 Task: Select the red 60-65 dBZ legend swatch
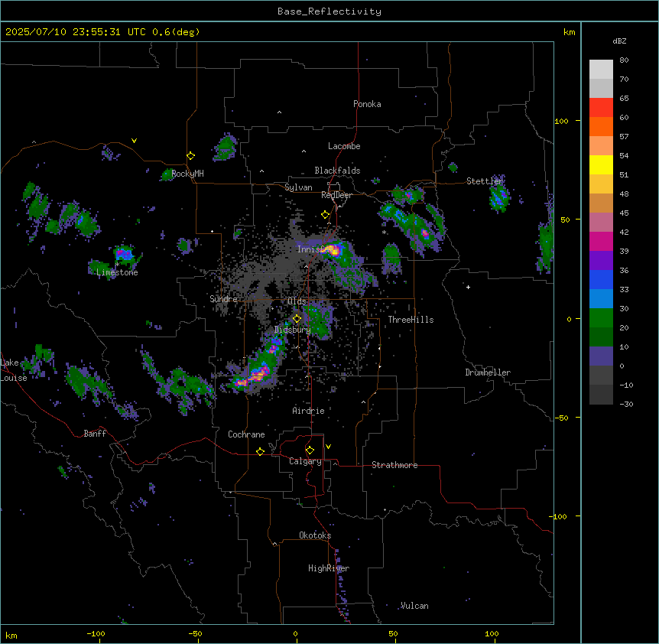coord(601,108)
